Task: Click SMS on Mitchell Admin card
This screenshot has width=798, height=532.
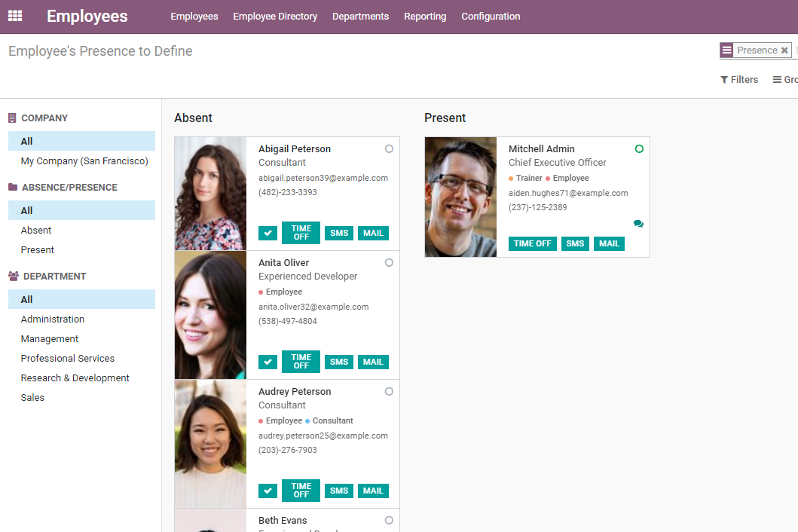Action: click(575, 244)
